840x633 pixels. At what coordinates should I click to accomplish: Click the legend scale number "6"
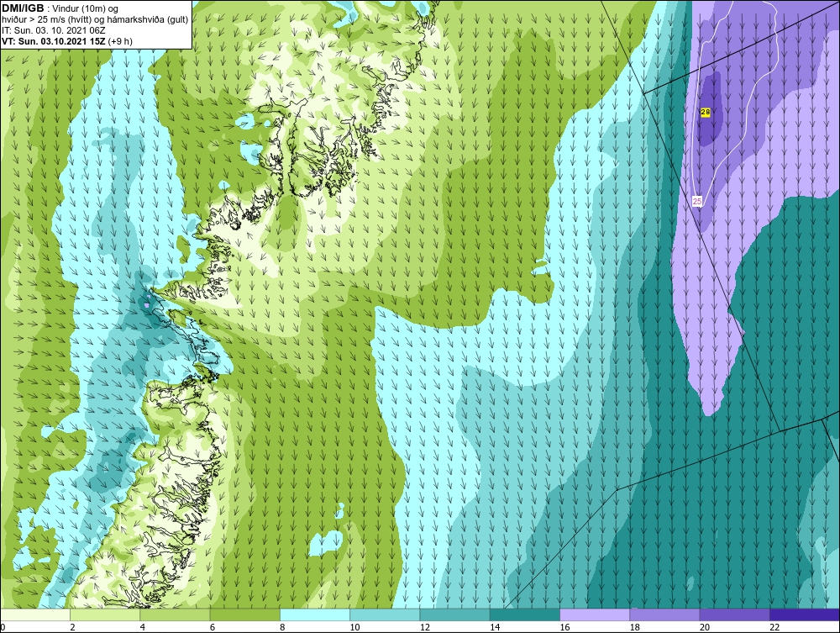213,628
